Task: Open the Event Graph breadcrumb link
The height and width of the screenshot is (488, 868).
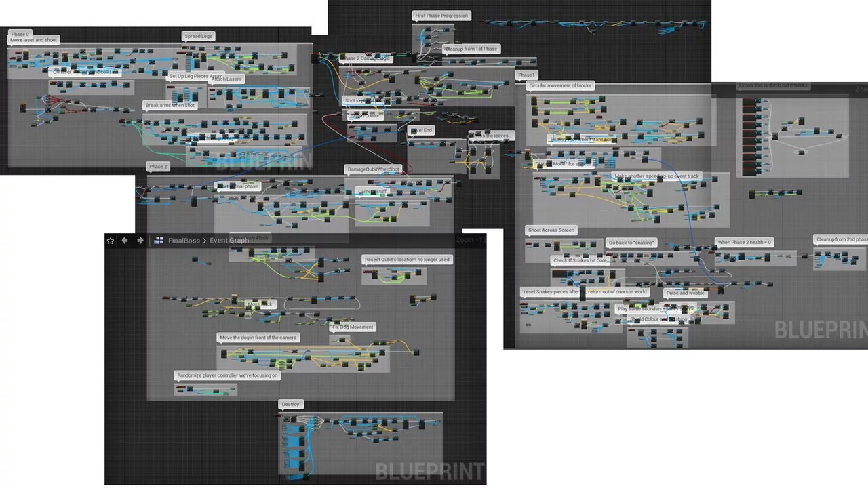Action: 229,241
